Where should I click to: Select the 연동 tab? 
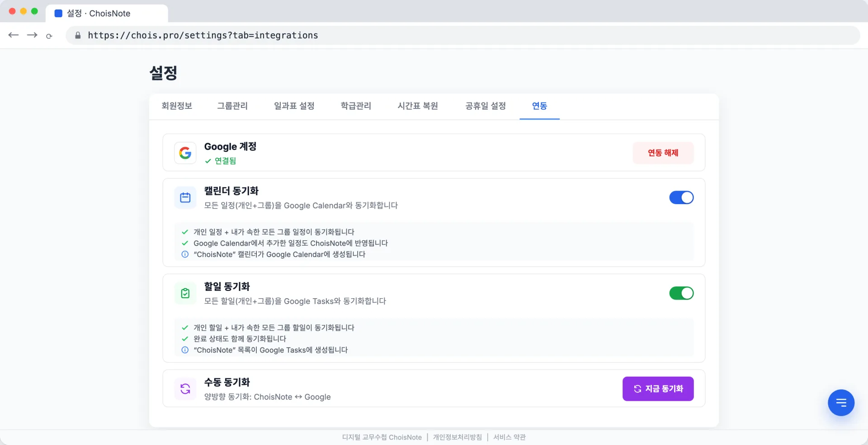(x=539, y=106)
